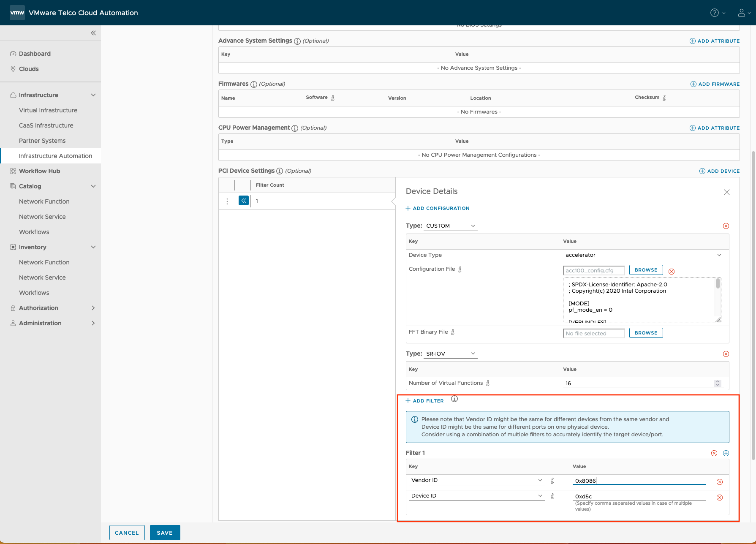Viewport: 756px width, 544px height.
Task: Show Advance System Settings info tooltip
Action: click(297, 41)
